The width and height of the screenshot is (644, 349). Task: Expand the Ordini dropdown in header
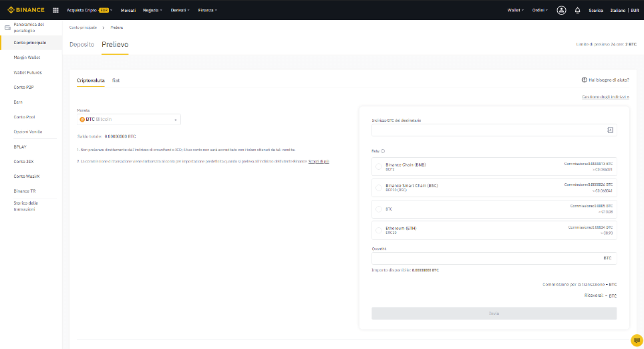pos(540,10)
